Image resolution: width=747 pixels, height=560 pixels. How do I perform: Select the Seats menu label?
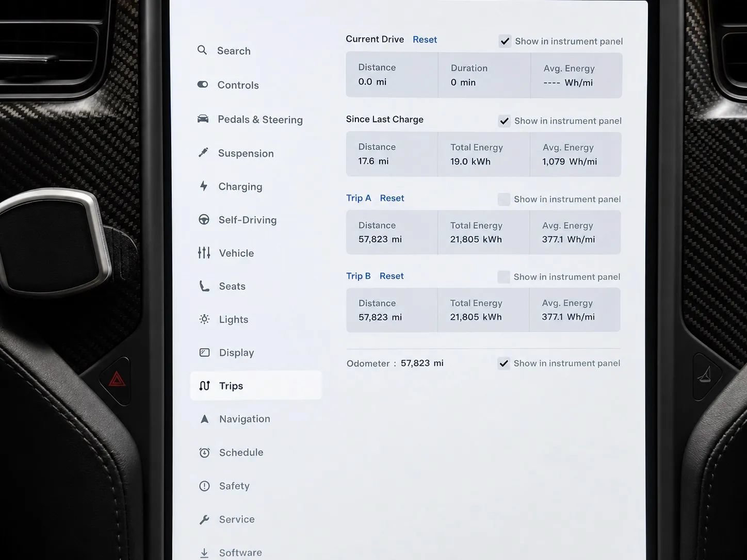232,286
